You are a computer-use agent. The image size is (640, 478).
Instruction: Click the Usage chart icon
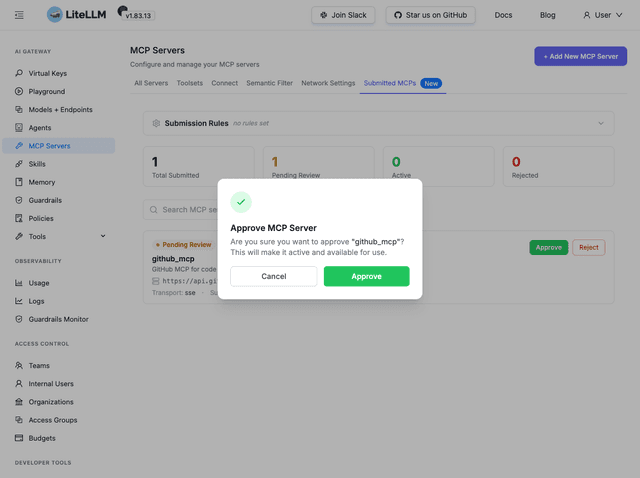pyautogui.click(x=19, y=283)
